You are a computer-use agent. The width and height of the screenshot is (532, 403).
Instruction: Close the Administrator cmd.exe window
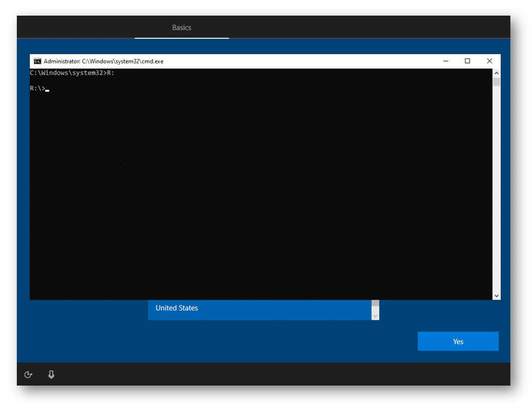[489, 61]
